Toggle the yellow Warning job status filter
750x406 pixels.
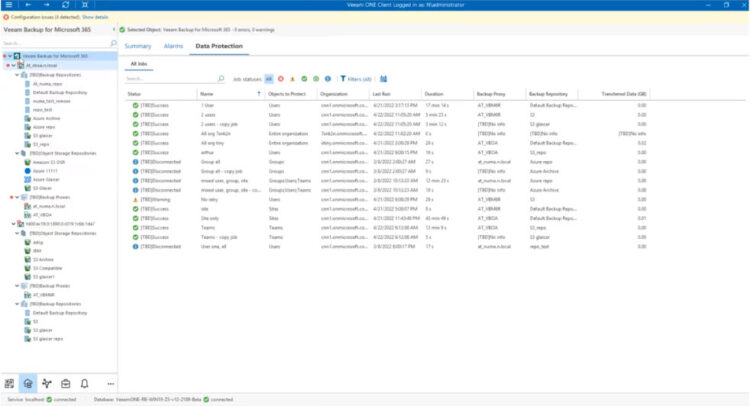pyautogui.click(x=292, y=79)
